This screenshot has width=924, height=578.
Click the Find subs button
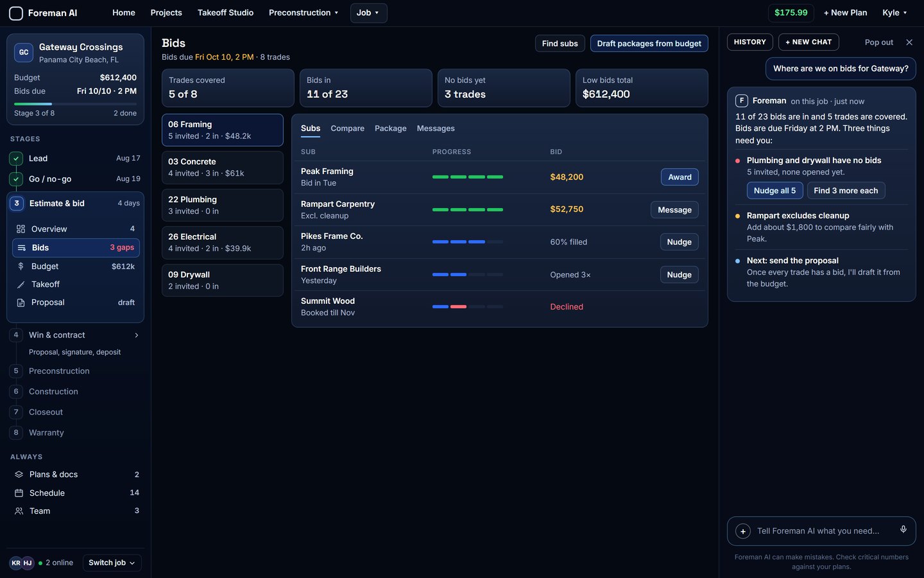pos(560,44)
